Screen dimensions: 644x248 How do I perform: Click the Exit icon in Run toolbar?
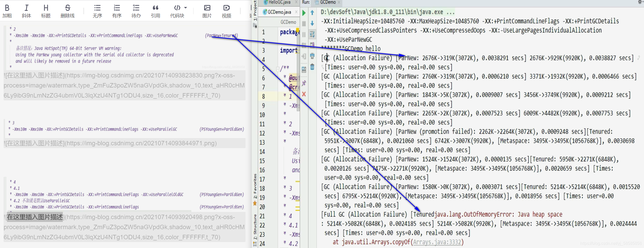pyautogui.click(x=304, y=56)
